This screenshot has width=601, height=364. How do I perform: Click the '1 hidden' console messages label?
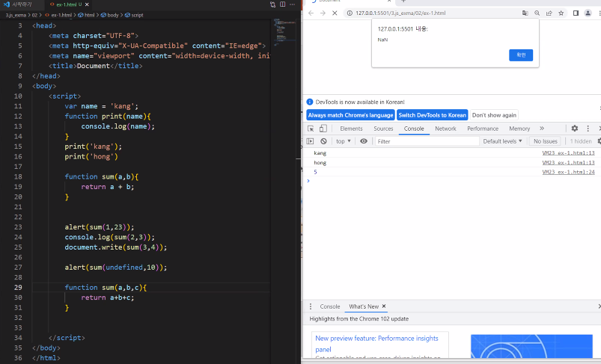581,141
